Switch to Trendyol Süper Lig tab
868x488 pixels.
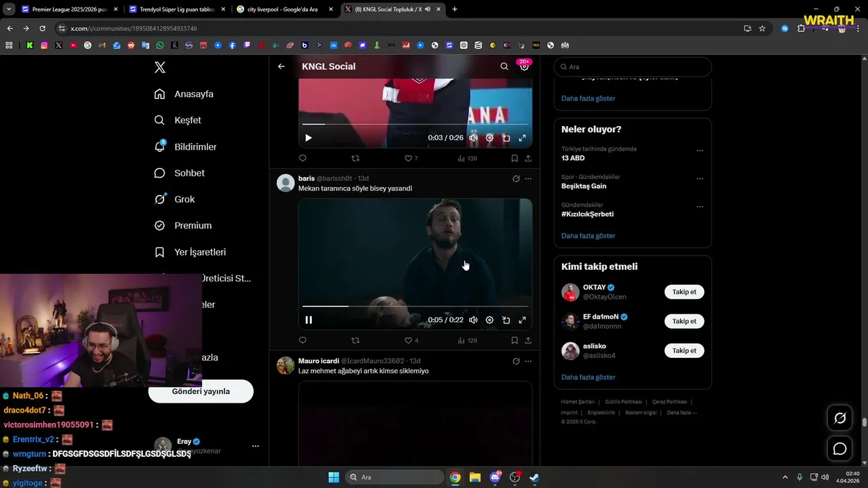click(177, 9)
